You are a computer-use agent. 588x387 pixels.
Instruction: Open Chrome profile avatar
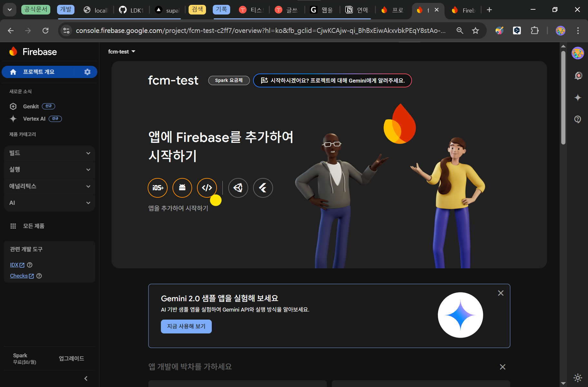click(x=561, y=31)
